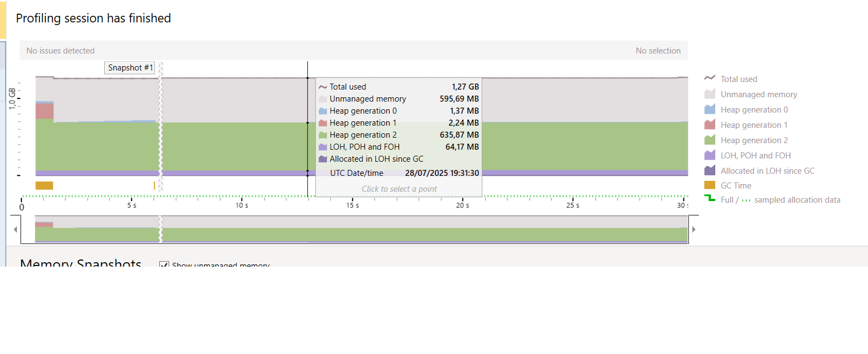Click the Heap generation 2 legend icon
The height and width of the screenshot is (354, 868).
pos(709,140)
